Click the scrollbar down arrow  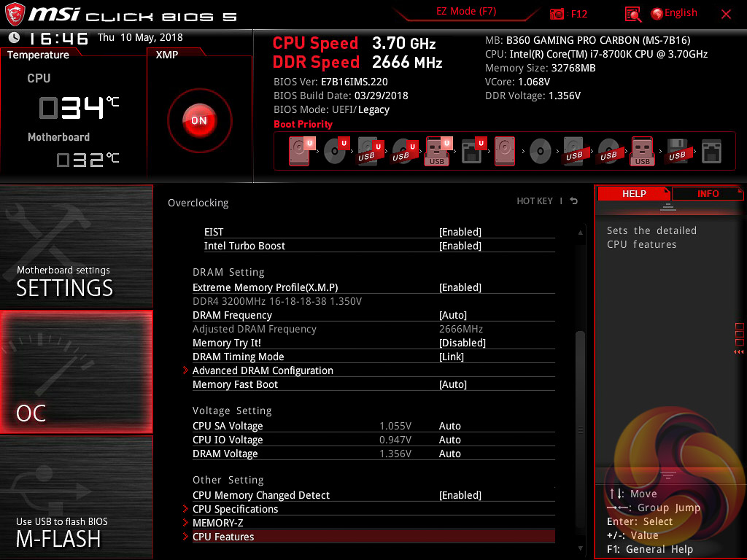point(580,548)
